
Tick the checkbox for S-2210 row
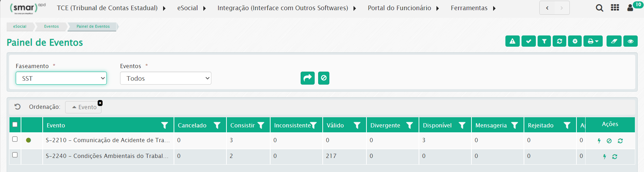click(x=15, y=139)
